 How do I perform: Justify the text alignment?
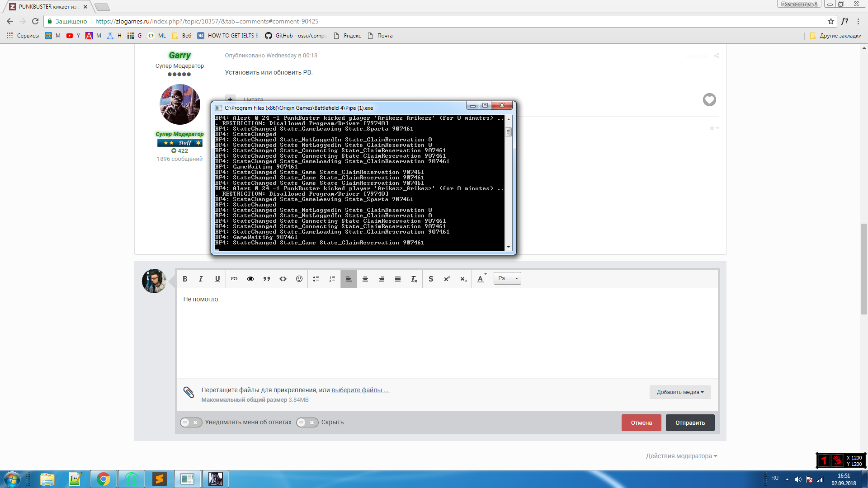(398, 279)
